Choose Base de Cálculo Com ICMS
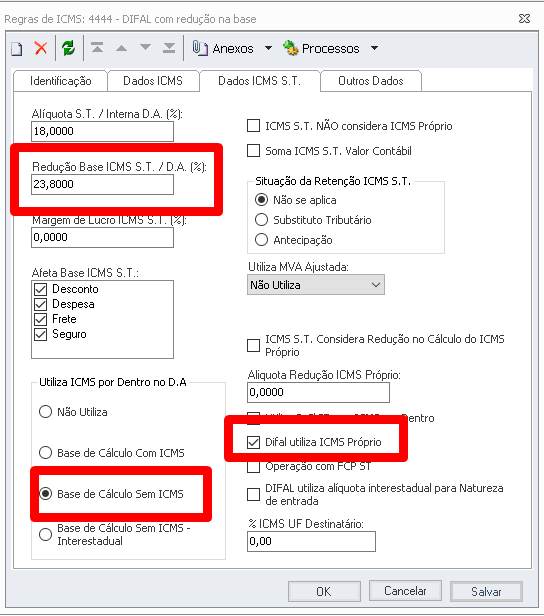The image size is (544, 616). click(x=46, y=453)
